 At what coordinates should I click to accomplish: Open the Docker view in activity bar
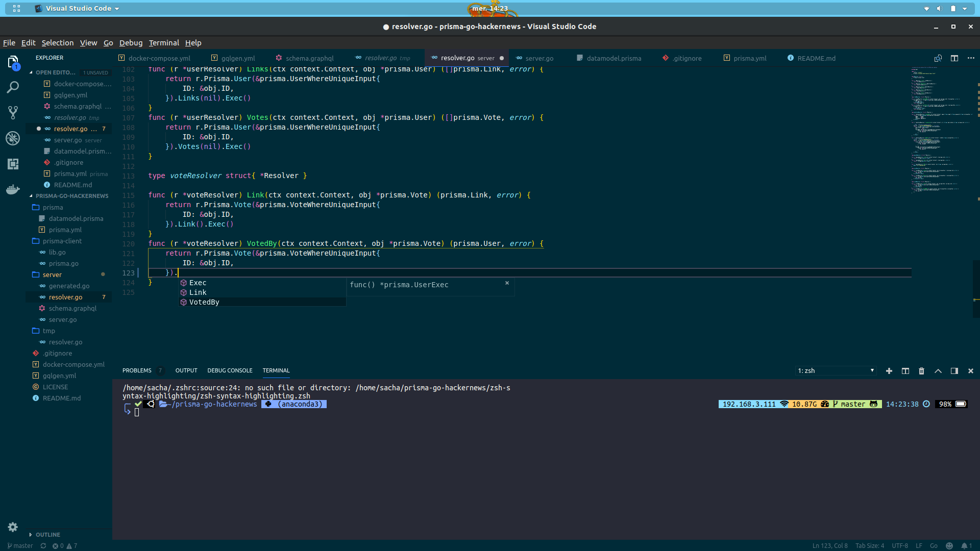[13, 189]
